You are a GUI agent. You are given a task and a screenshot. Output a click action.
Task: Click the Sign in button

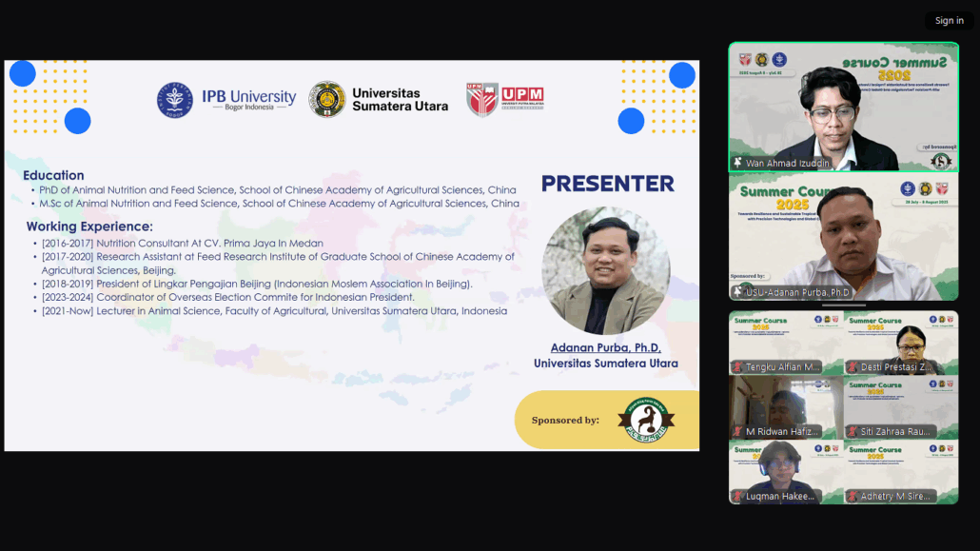click(949, 21)
